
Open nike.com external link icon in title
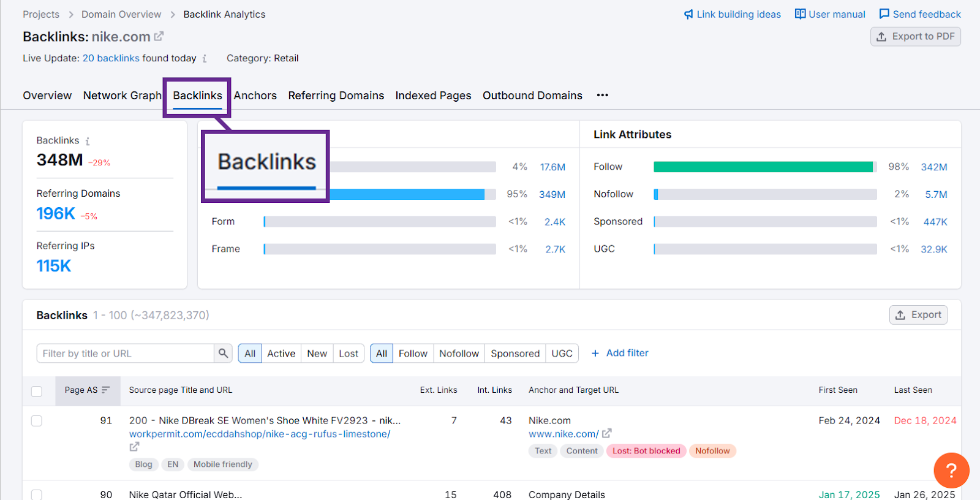(159, 36)
